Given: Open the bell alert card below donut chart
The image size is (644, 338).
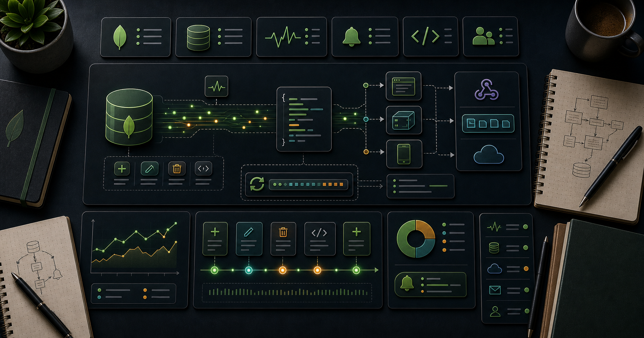Looking at the screenshot, I should coord(430,284).
